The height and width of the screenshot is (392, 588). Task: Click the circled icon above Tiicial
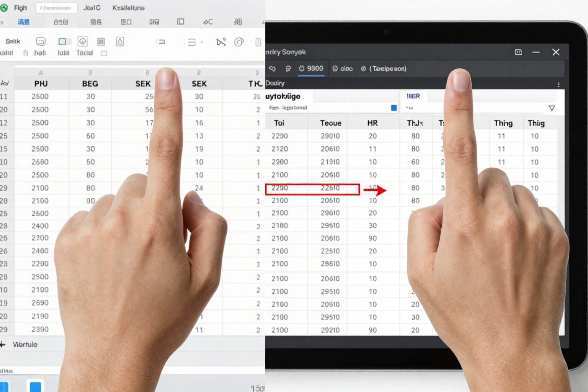click(x=82, y=41)
